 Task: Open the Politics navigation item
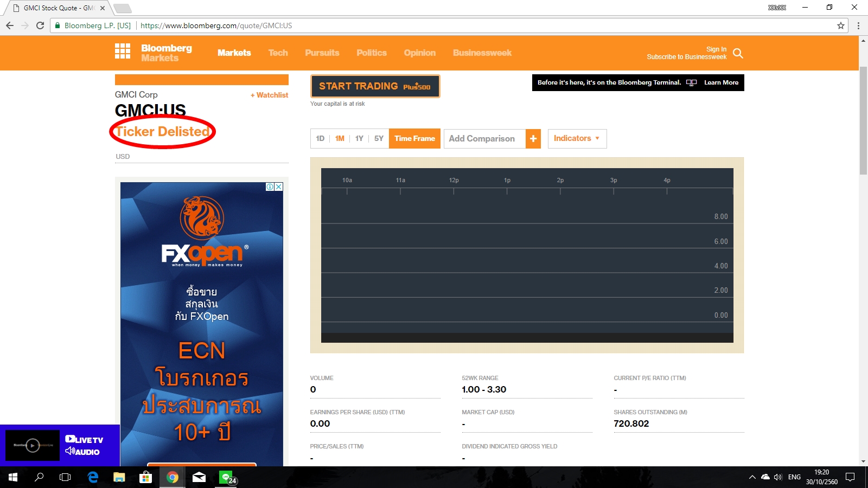tap(372, 53)
